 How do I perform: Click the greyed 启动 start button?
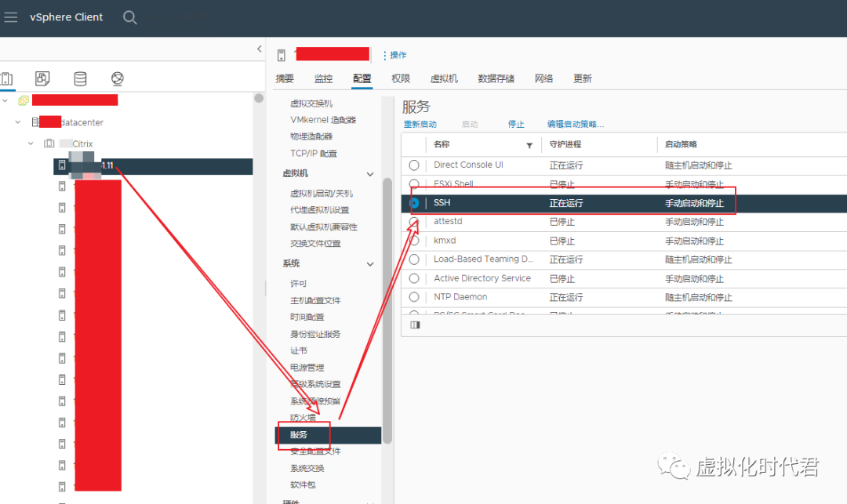pos(470,124)
